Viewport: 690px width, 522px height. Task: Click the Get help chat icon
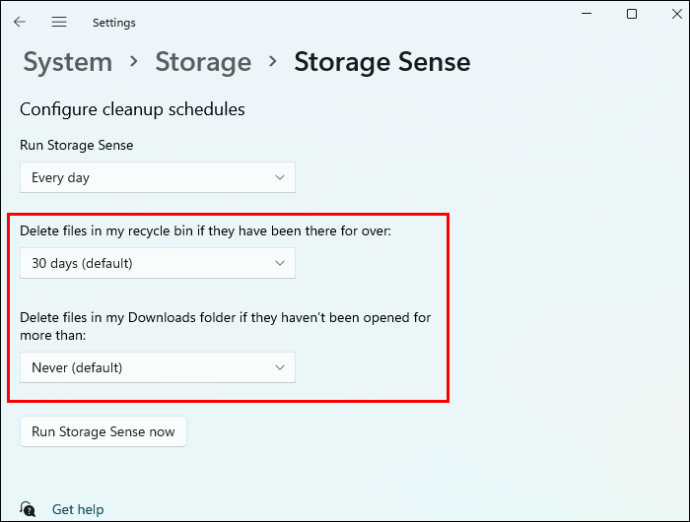(27, 509)
